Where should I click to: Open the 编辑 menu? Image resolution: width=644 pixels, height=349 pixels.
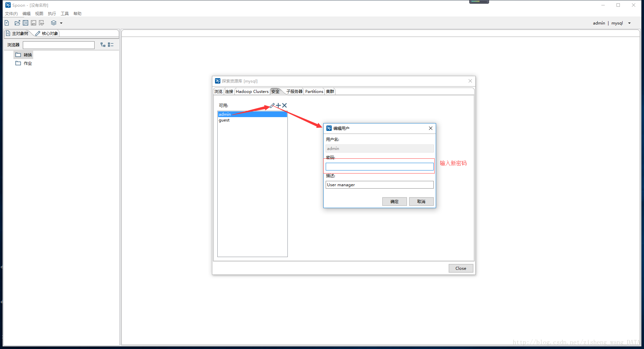coord(26,14)
